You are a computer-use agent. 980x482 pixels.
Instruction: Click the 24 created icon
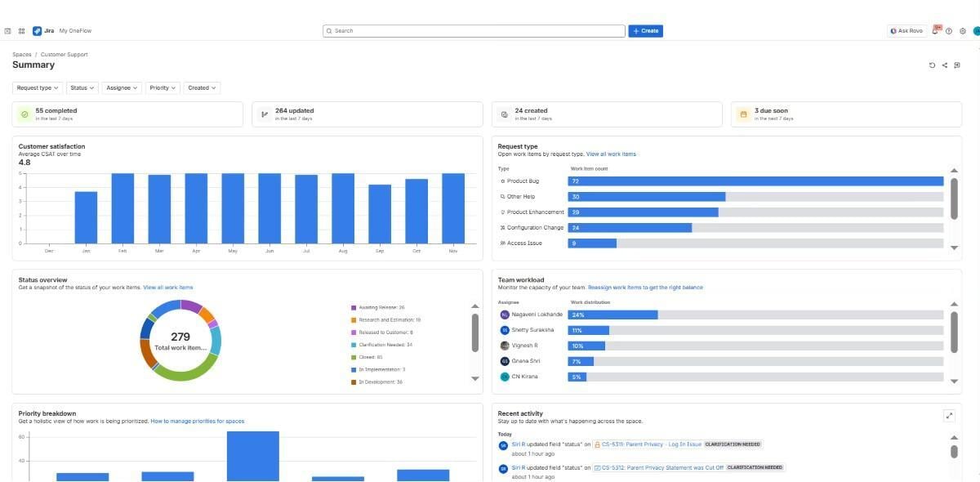(x=504, y=114)
